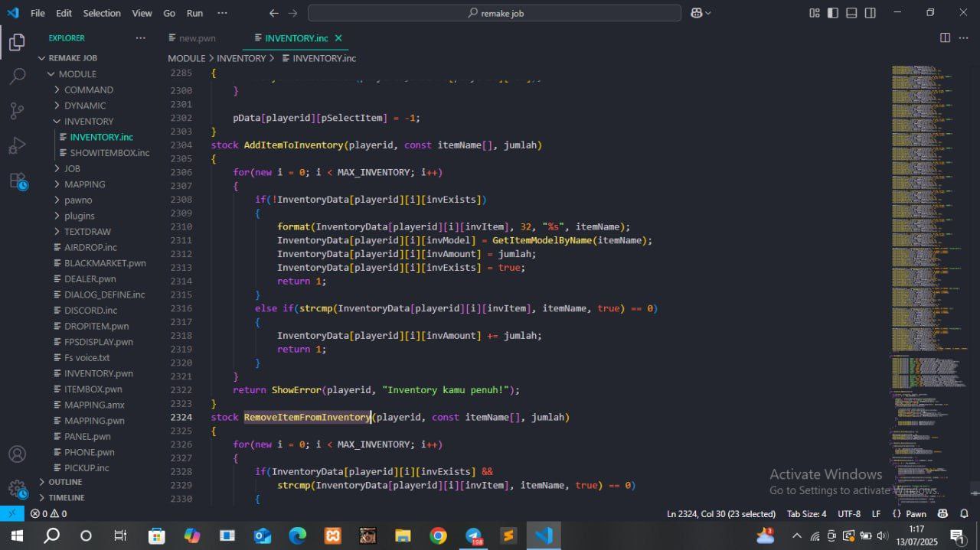Toggle the Secondary Side Bar layout button
980x550 pixels.
tap(871, 13)
